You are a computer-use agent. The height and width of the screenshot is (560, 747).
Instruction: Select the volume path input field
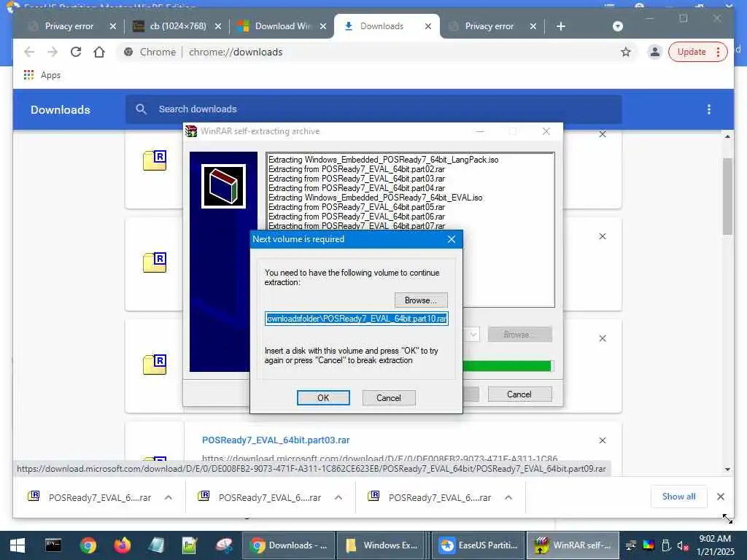pyautogui.click(x=356, y=319)
